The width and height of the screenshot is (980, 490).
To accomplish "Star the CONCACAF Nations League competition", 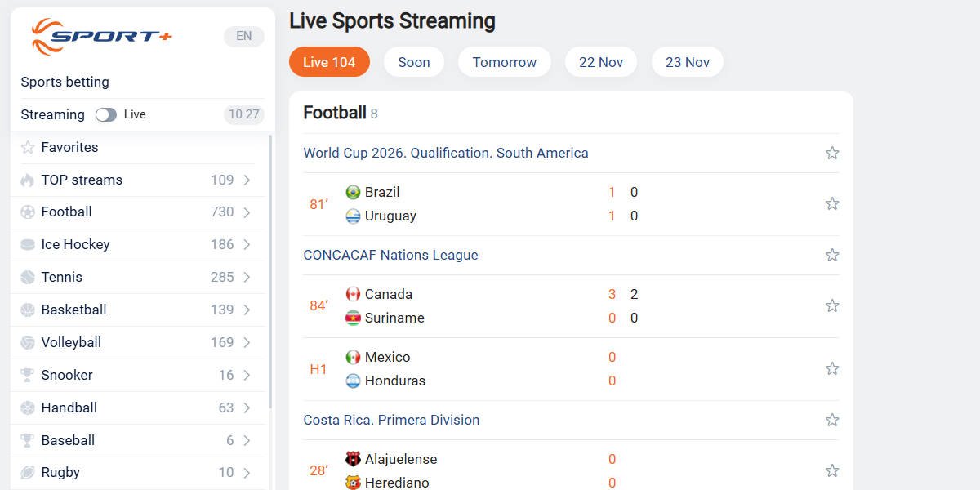I will click(x=832, y=256).
